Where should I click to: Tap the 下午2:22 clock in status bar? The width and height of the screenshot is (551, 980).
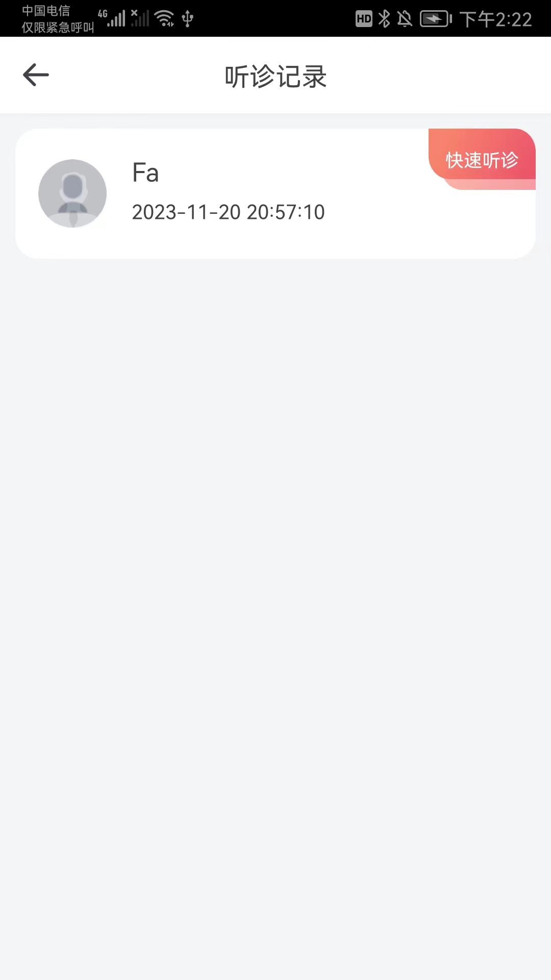495,19
